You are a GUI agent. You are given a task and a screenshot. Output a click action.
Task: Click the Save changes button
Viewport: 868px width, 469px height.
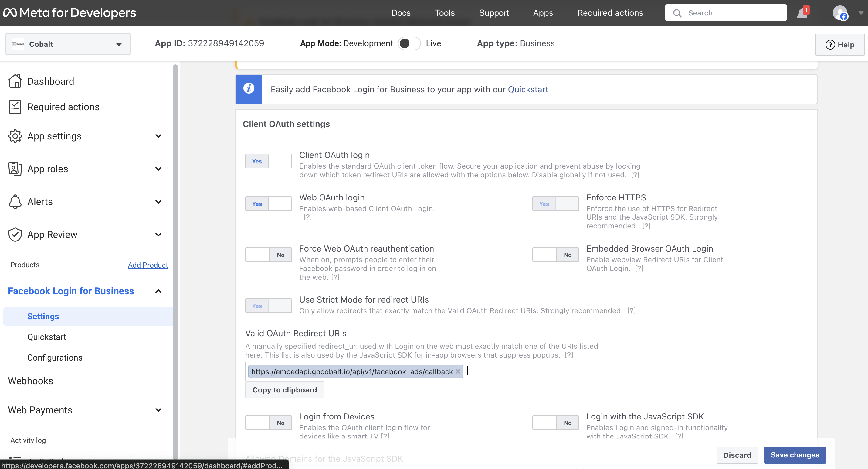click(x=795, y=455)
